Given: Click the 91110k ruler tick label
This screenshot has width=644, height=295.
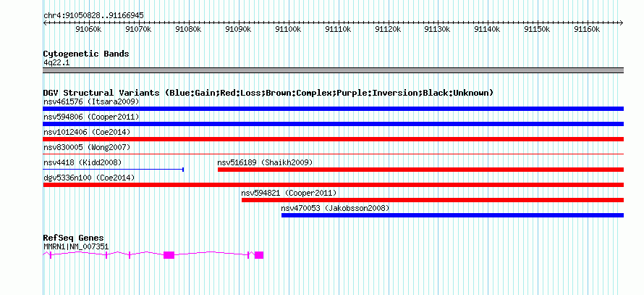Looking at the screenshot, I should (x=338, y=30).
